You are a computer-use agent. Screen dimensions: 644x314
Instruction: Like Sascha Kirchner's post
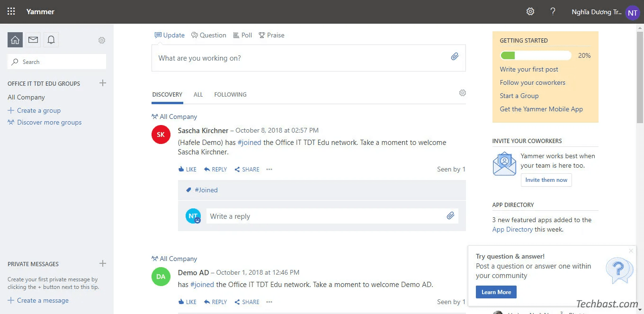click(188, 170)
